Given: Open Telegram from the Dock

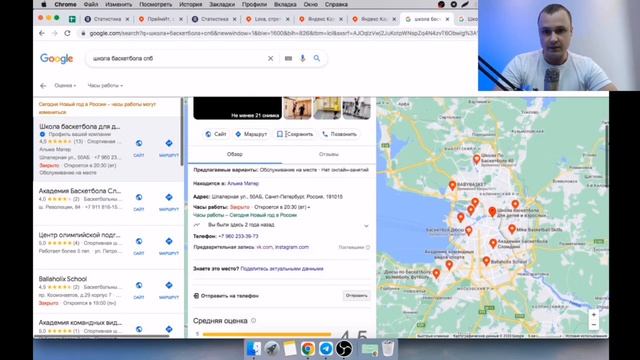Looking at the screenshot, I should click(x=326, y=349).
